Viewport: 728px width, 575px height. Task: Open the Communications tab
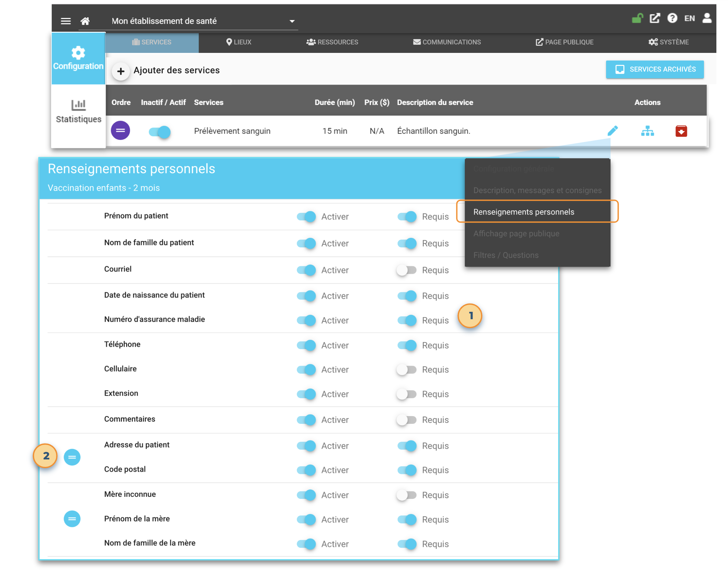point(447,42)
